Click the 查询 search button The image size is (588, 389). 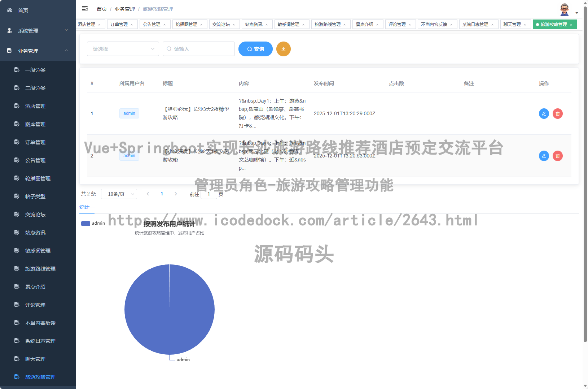(x=255, y=49)
